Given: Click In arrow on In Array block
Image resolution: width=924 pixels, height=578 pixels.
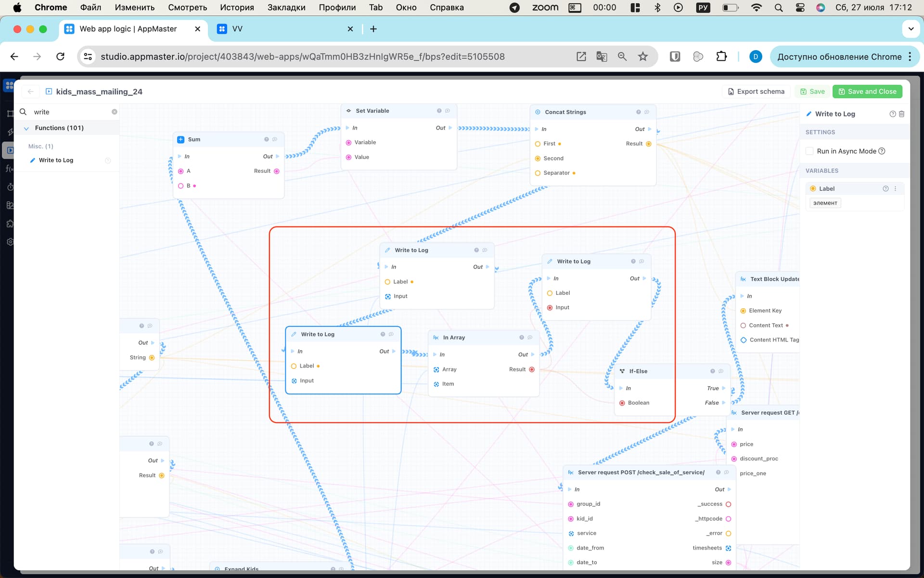Looking at the screenshot, I should (435, 355).
